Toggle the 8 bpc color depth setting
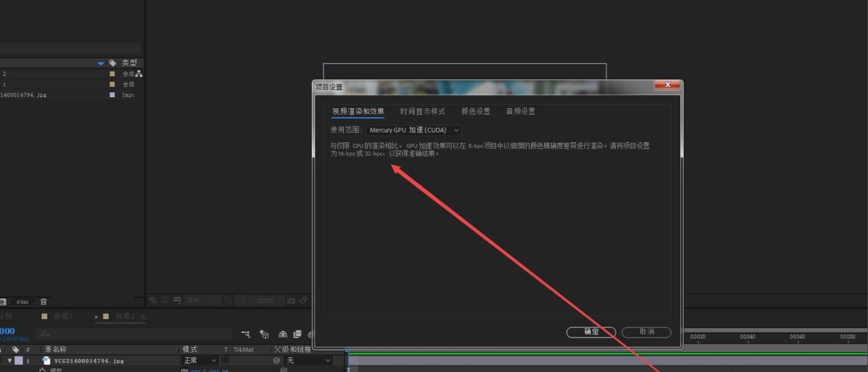 point(23,301)
